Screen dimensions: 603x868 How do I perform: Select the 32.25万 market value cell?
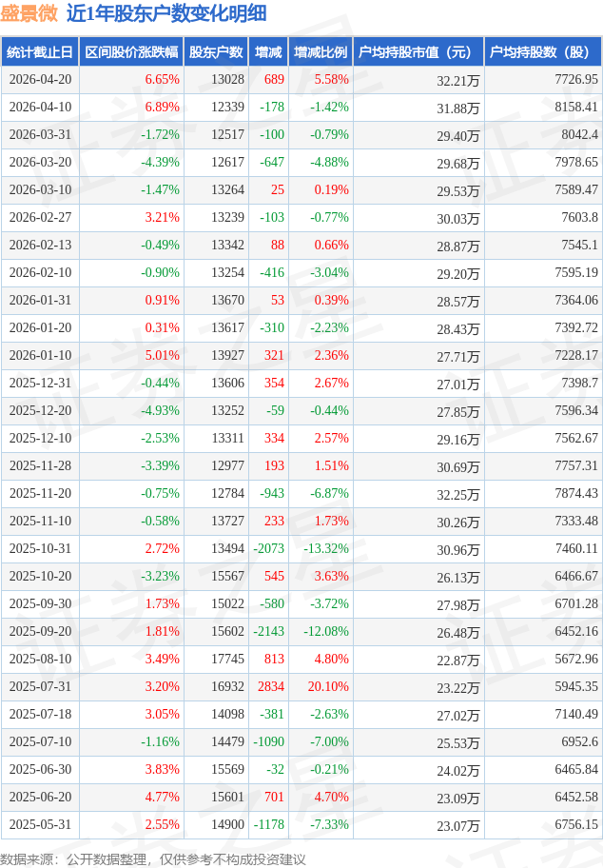click(x=457, y=494)
